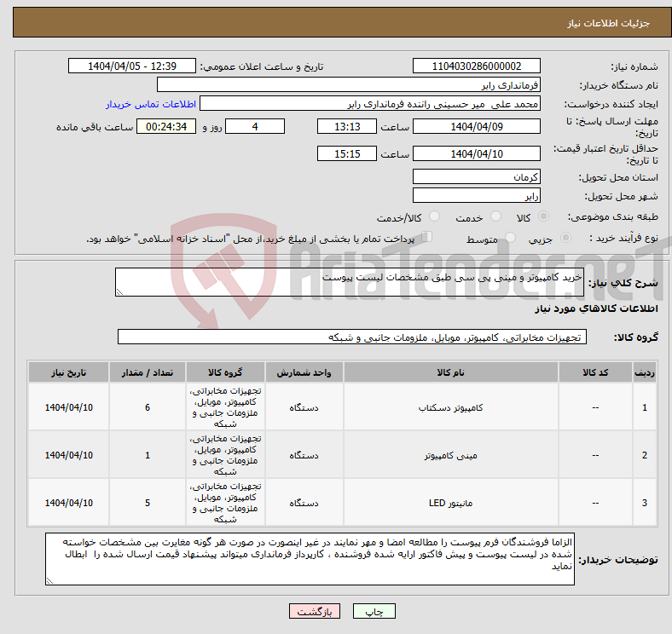Click the مینی کامپیوتر item name cell
This screenshot has width=672, height=634.
coord(451,455)
